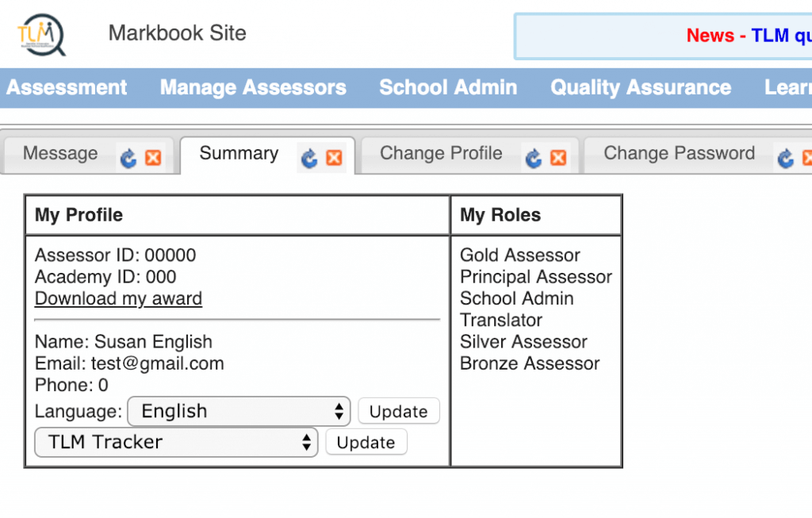Switch to the Change Profile tab
Image resolution: width=812 pixels, height=518 pixels.
tap(441, 153)
